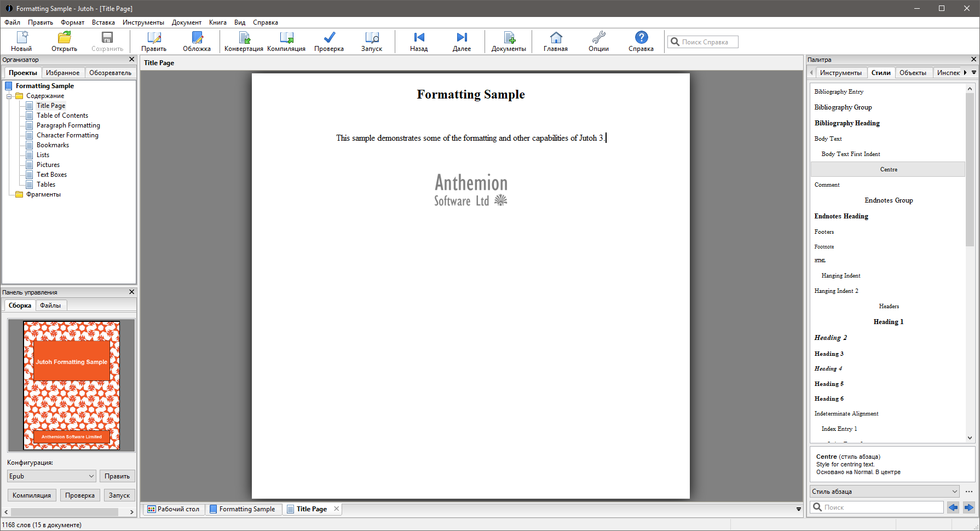The width and height of the screenshot is (980, 531).
Task: Collapse the Содержание folder in project tree
Action: (9, 96)
